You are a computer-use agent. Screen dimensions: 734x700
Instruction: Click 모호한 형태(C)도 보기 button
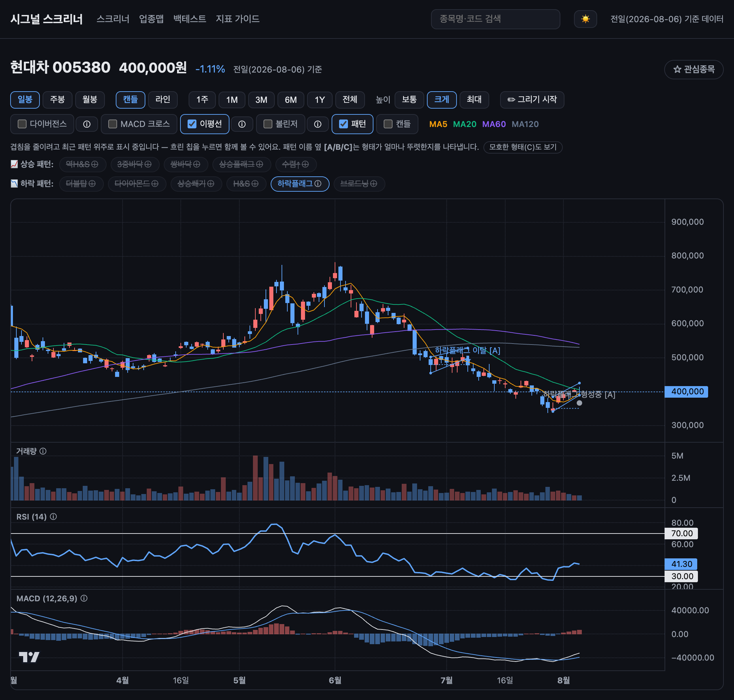523,147
